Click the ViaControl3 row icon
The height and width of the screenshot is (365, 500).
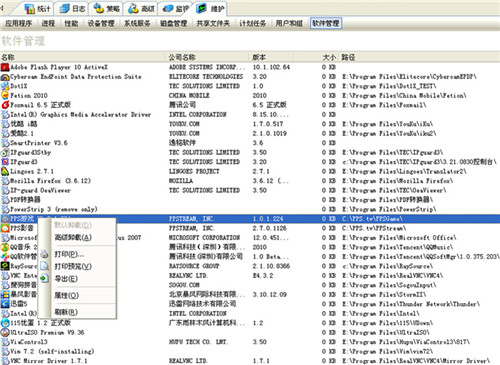(5, 342)
